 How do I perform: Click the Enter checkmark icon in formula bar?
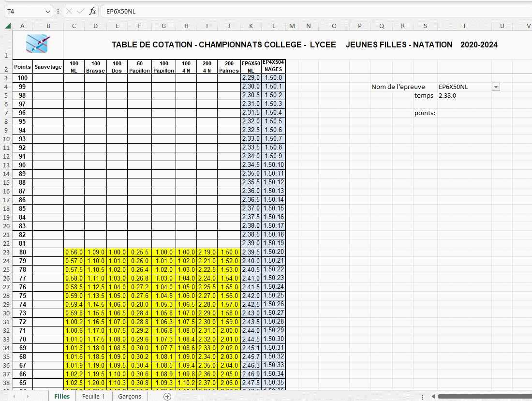(x=81, y=11)
